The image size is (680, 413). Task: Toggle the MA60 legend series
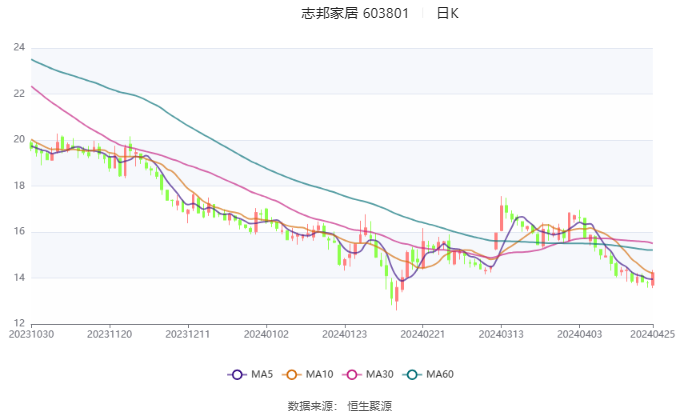point(428,374)
